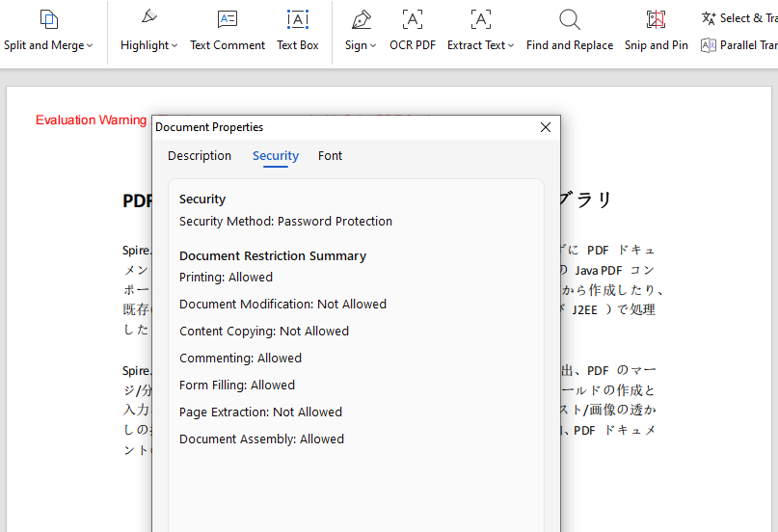The width and height of the screenshot is (778, 532).
Task: Click the Text Box label
Action: click(298, 45)
